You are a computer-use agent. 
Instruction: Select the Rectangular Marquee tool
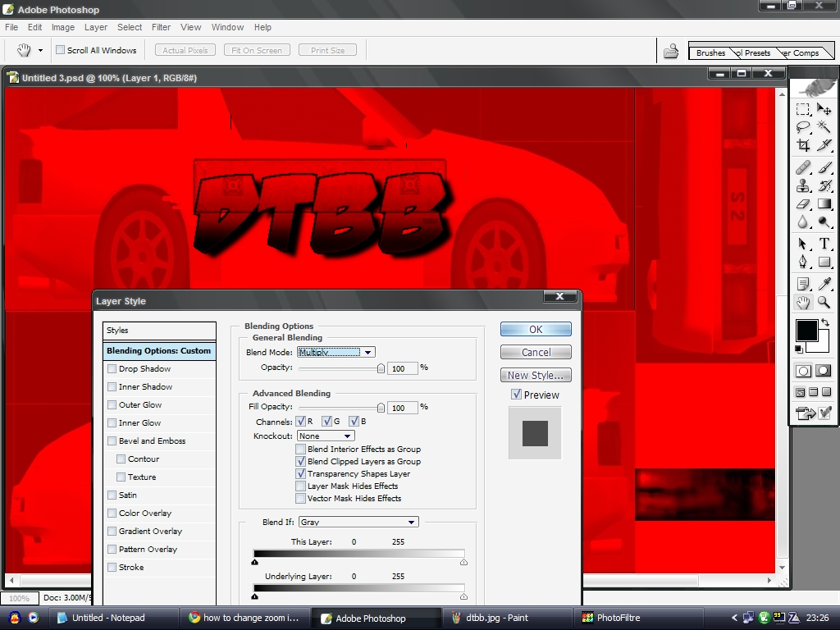click(802, 109)
